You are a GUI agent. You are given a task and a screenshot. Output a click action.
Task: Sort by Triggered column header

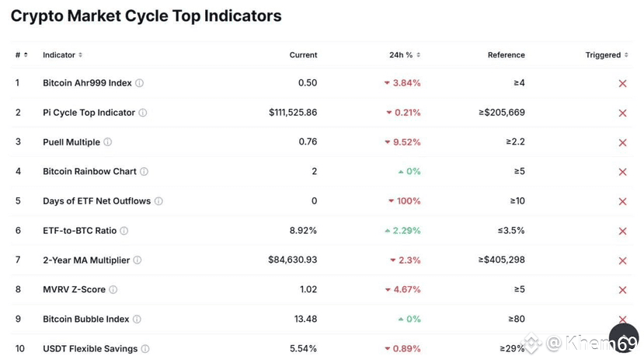pos(607,55)
